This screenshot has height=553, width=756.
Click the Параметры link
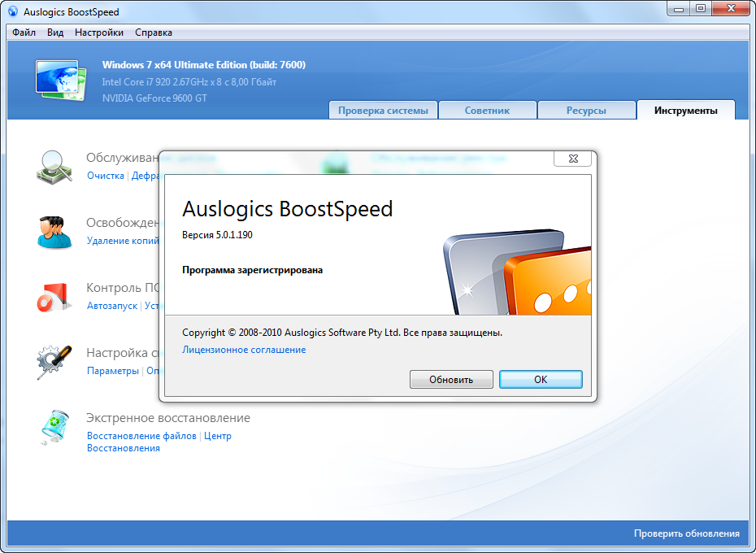(113, 371)
